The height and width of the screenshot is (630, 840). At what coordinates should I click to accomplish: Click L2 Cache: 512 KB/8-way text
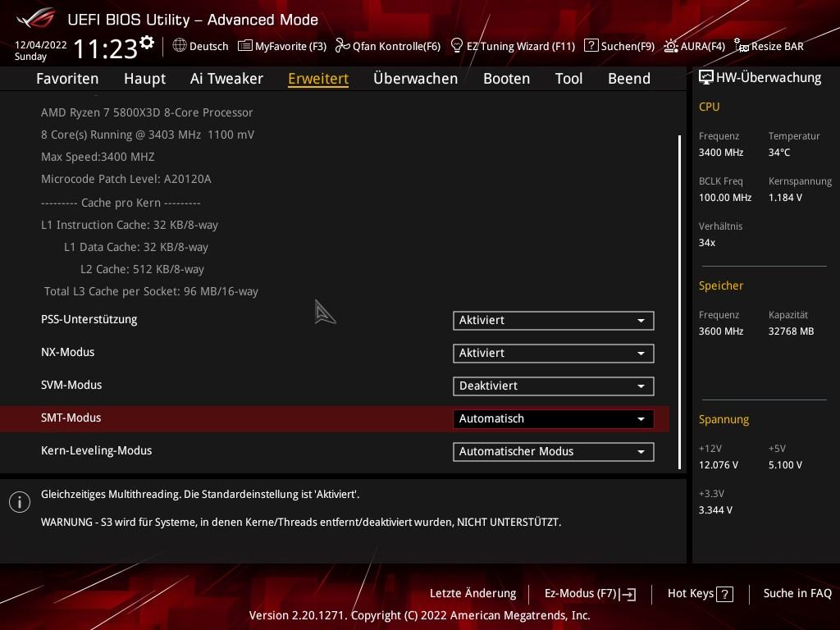(142, 269)
